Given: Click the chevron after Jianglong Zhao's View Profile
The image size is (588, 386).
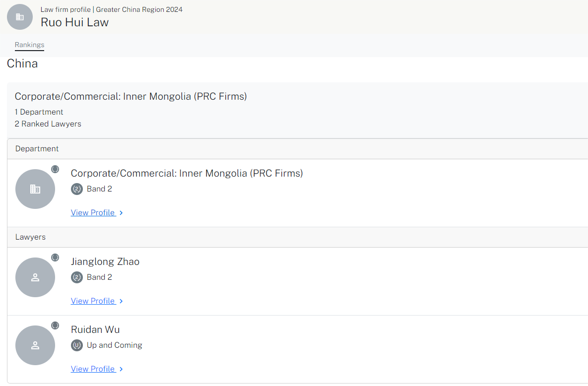Looking at the screenshot, I should click(x=121, y=301).
